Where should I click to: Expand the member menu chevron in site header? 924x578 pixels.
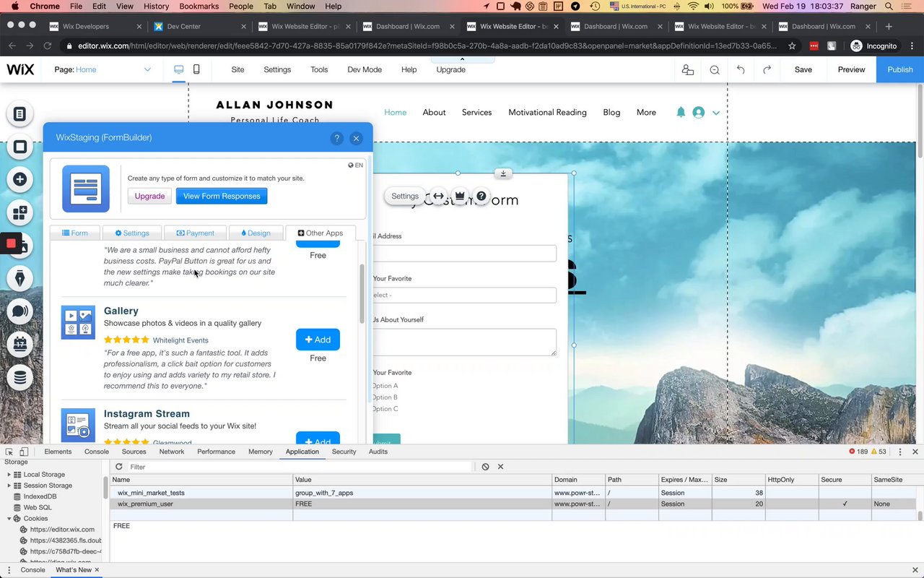click(716, 113)
